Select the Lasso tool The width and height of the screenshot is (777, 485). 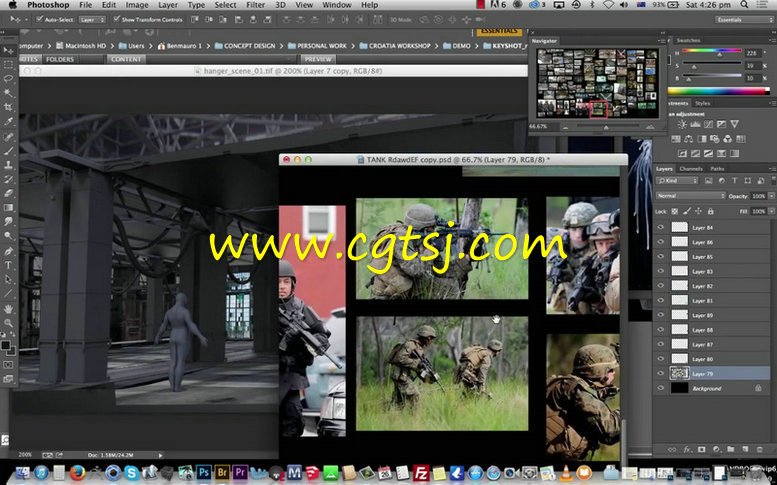click(8, 79)
